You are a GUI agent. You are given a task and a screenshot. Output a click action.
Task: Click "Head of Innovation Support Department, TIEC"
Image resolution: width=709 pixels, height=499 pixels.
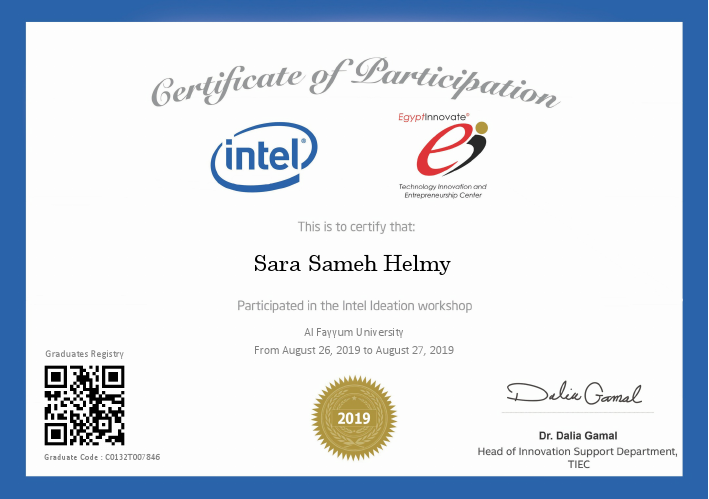(x=578, y=458)
